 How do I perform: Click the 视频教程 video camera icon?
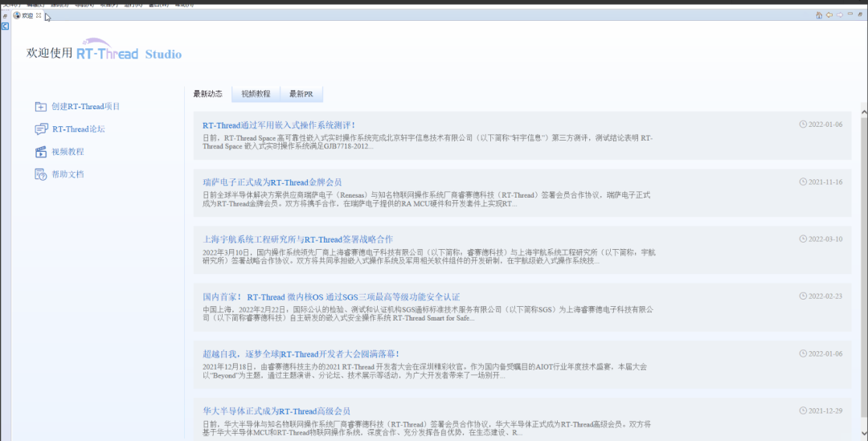tap(41, 152)
